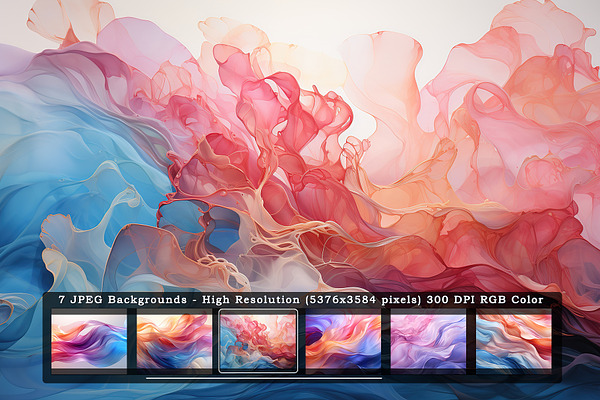This screenshot has height=400, width=600.
Task: Choose the purple-orange swirl thumbnail, fourth in strip
Action: click(343, 341)
